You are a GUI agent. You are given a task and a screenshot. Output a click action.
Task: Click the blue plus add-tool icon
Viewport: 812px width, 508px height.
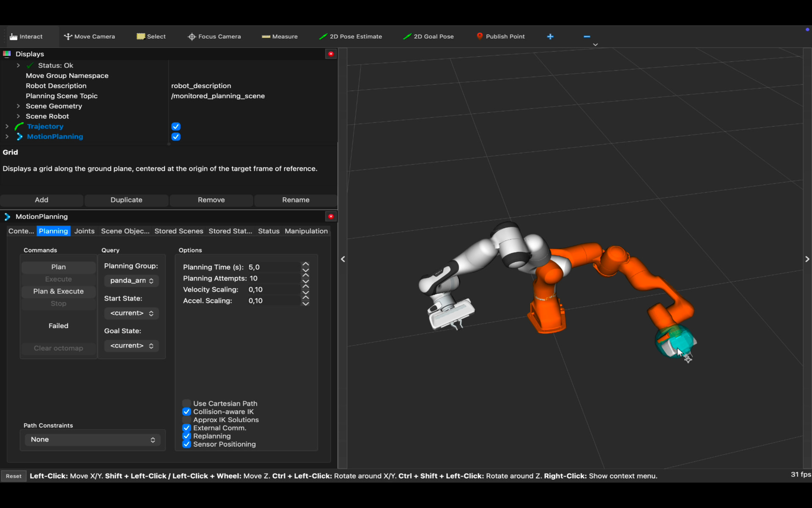(x=550, y=36)
